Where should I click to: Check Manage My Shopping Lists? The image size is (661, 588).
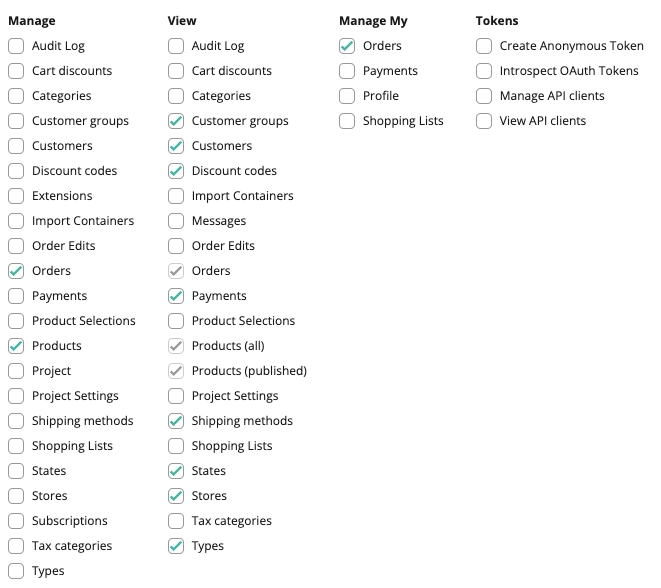pos(347,121)
